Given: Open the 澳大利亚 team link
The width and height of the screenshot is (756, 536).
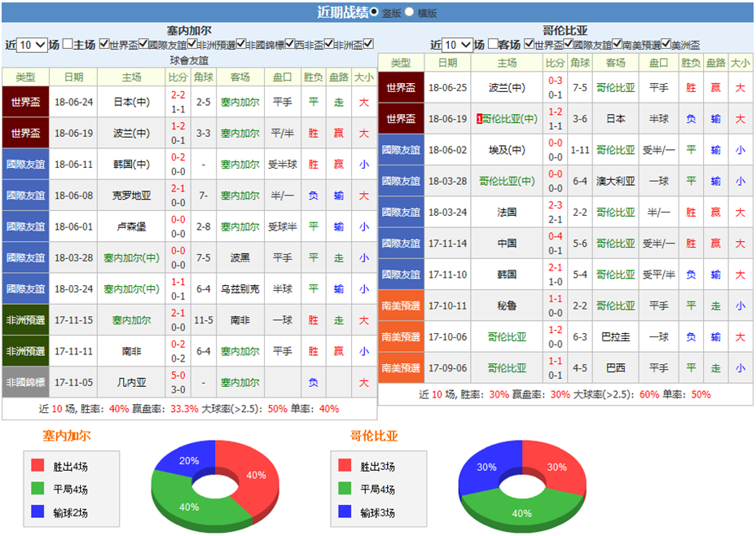Looking at the screenshot, I should click(x=616, y=181).
